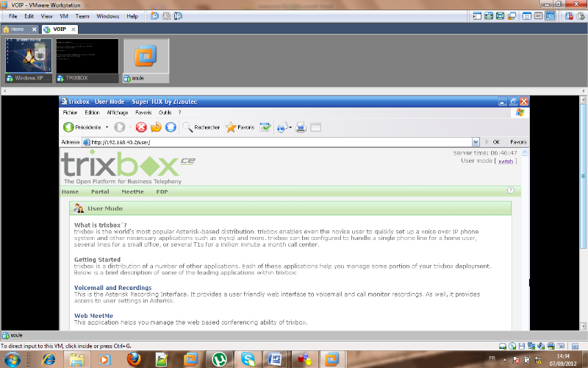Open the Edition menu in Internet Explorer
The height and width of the screenshot is (368, 588).
92,113
